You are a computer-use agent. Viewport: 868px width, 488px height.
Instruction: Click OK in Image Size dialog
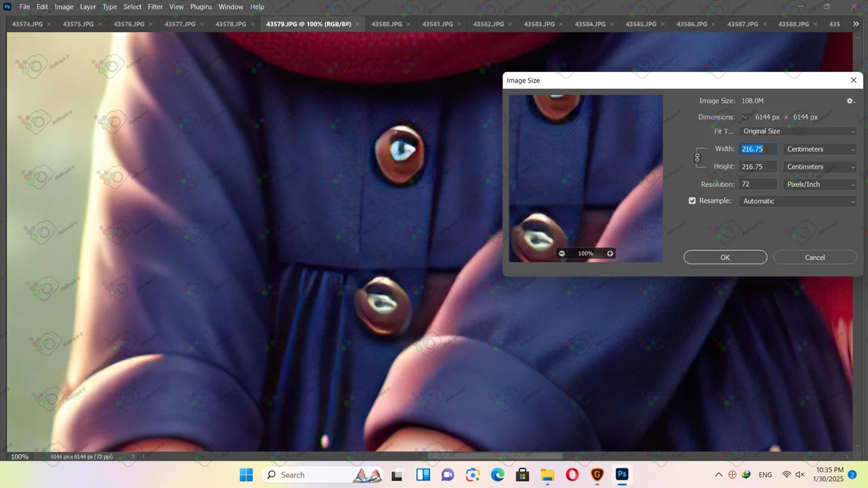click(725, 258)
